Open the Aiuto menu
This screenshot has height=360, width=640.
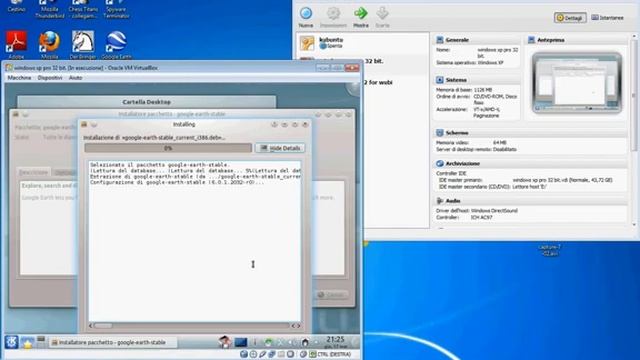(x=75, y=78)
